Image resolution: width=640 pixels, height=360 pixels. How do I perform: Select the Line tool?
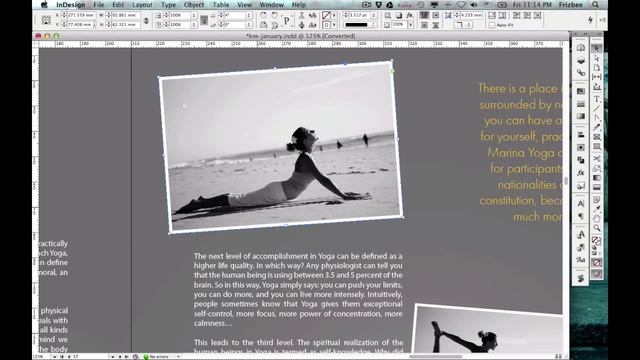coord(597,108)
